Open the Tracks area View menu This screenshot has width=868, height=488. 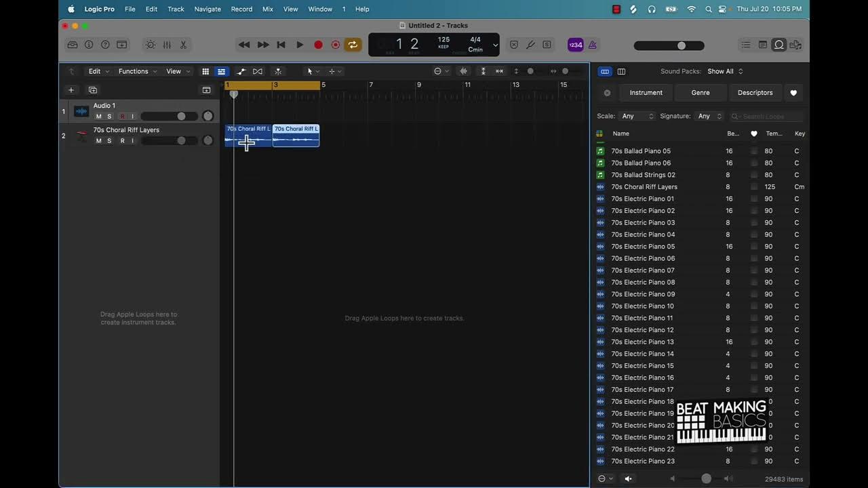(178, 71)
